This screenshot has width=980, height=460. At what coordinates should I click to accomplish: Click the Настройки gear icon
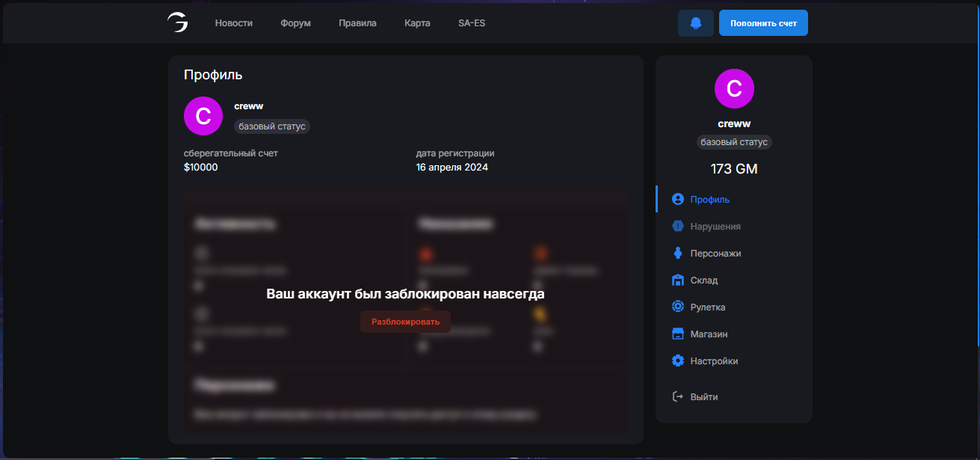[x=678, y=361]
